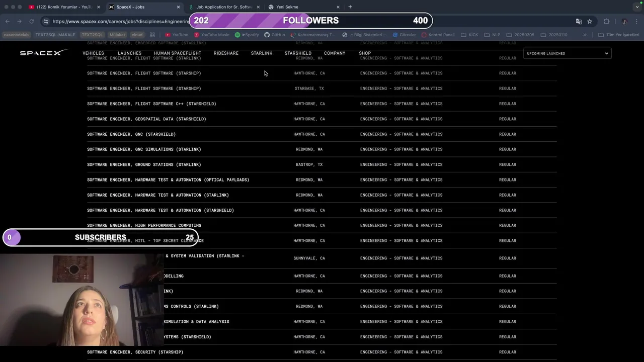Image resolution: width=644 pixels, height=362 pixels.
Task: Close the SpaceX - Jobs tab
Action: pos(178,7)
